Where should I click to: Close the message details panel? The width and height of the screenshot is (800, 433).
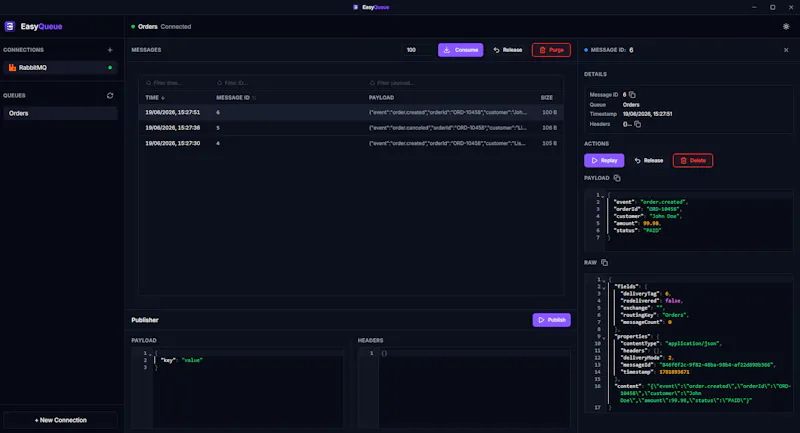(786, 50)
